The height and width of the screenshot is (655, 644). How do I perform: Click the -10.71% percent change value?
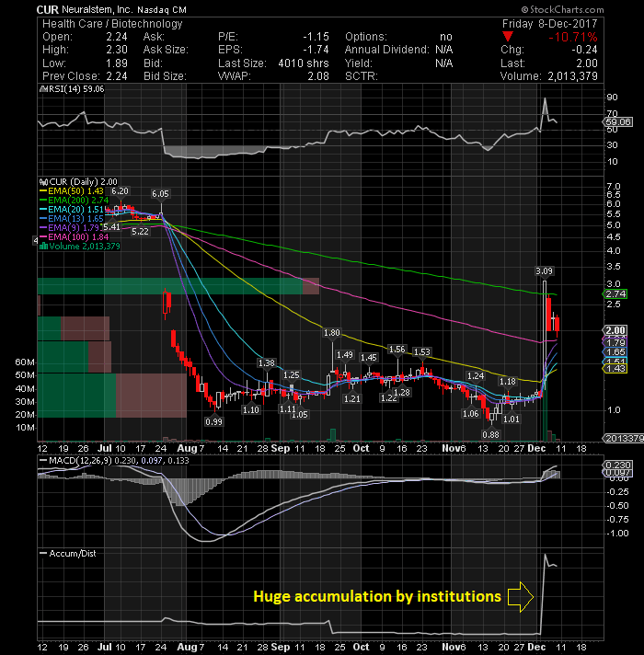pos(573,37)
